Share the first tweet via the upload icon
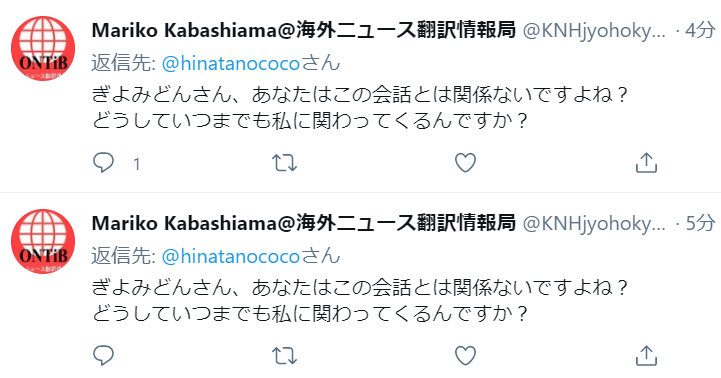The width and height of the screenshot is (721, 378). pos(646,163)
